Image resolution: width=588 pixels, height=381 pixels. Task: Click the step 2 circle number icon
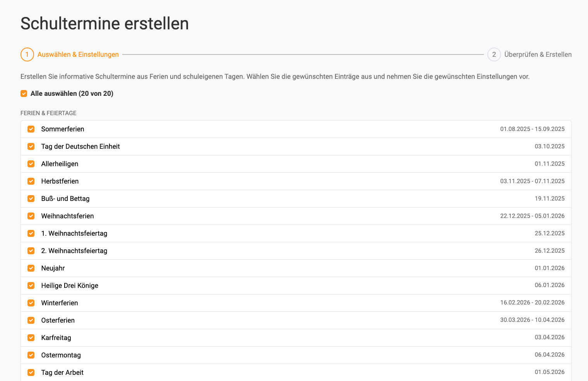[x=494, y=54]
